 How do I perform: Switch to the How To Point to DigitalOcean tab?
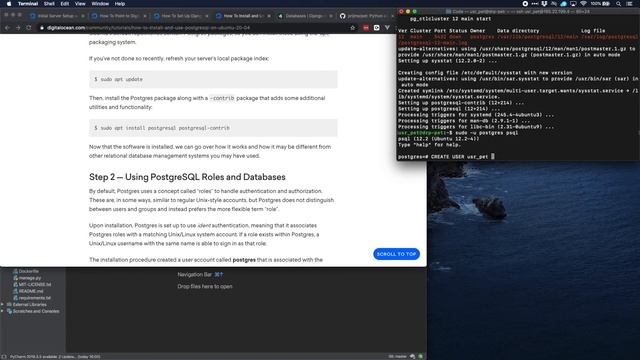tap(118, 16)
